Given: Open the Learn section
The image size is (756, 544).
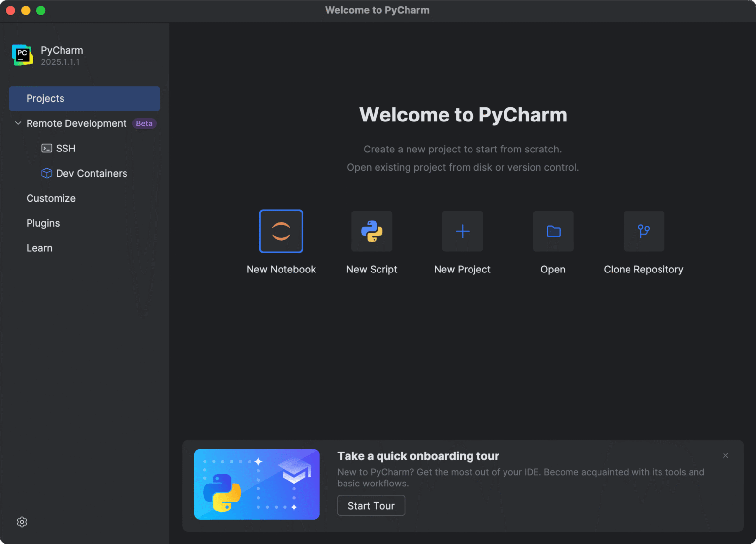Looking at the screenshot, I should pos(39,248).
